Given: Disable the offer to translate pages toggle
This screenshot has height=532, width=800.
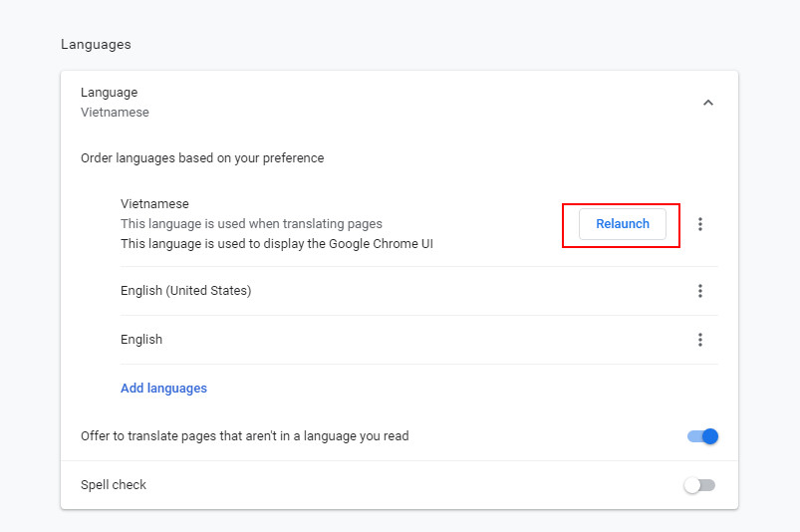Looking at the screenshot, I should pos(702,436).
